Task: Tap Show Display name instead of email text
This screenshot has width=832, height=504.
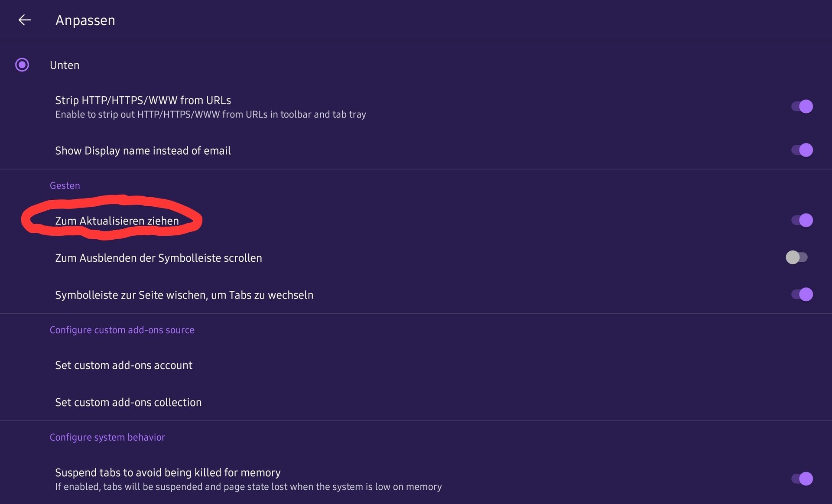Action: pyautogui.click(x=143, y=151)
